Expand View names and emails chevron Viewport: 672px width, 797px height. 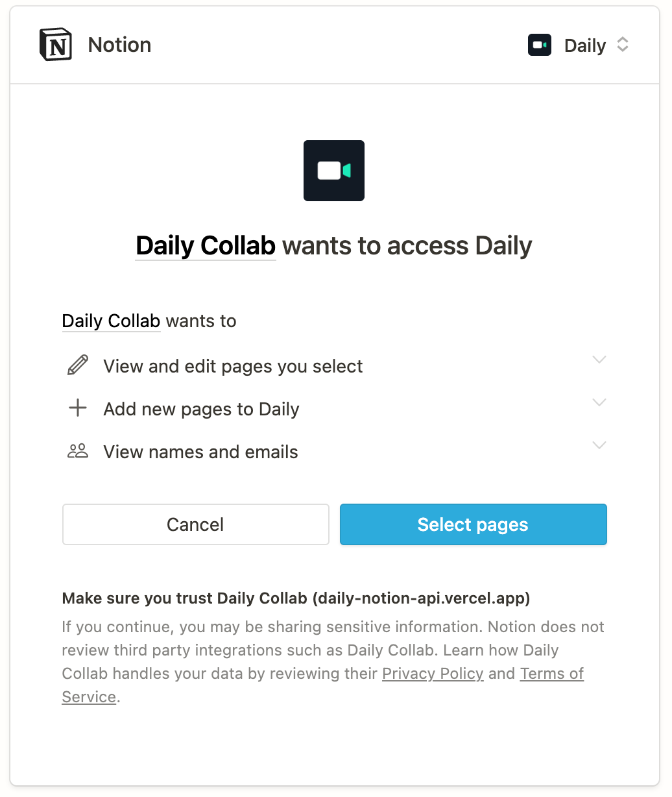[599, 445]
